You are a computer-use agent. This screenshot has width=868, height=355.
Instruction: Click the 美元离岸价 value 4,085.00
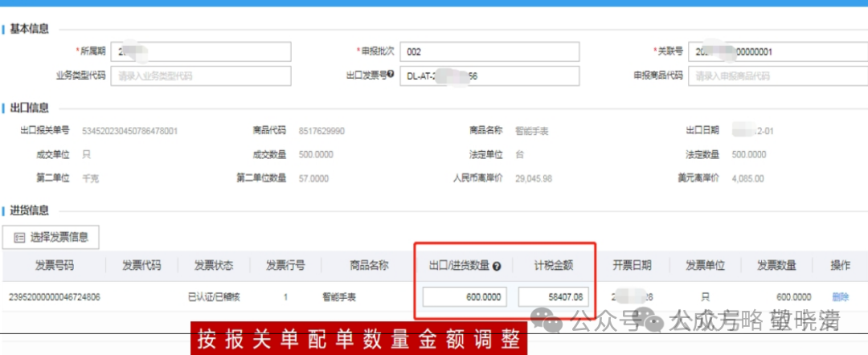pyautogui.click(x=748, y=178)
